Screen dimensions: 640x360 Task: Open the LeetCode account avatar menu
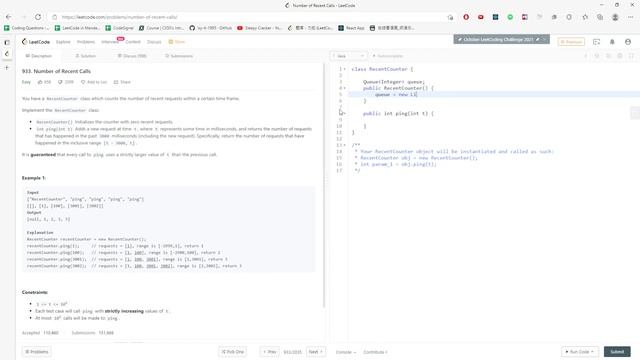click(628, 42)
